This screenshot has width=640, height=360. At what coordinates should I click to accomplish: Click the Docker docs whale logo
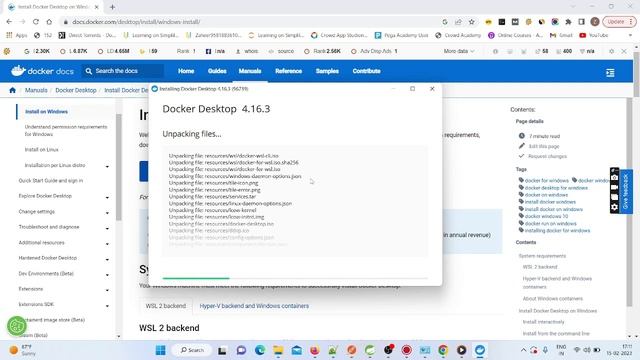[18, 71]
